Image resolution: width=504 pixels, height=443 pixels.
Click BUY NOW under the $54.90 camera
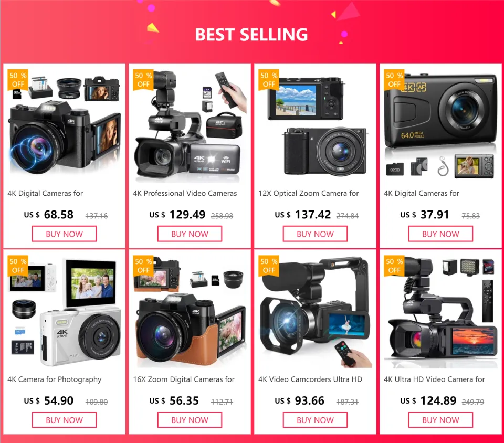64,420
